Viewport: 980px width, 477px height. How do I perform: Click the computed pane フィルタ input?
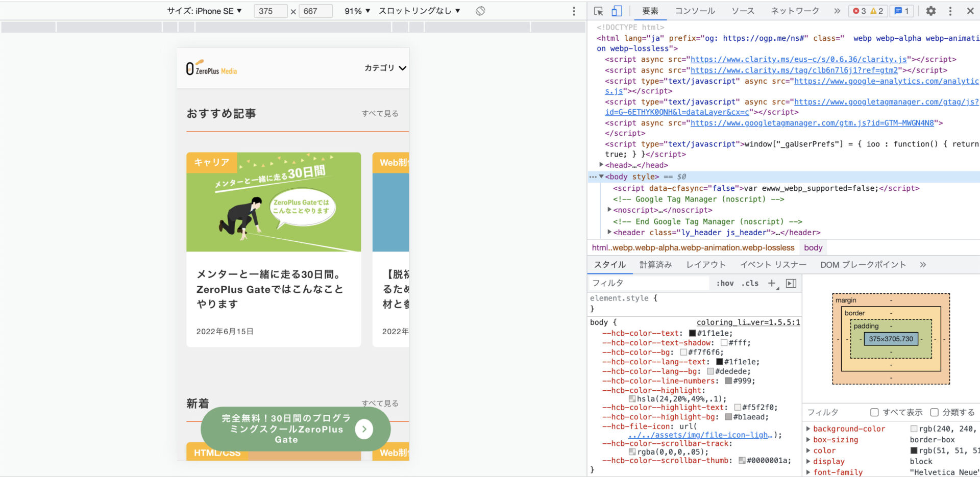point(835,412)
